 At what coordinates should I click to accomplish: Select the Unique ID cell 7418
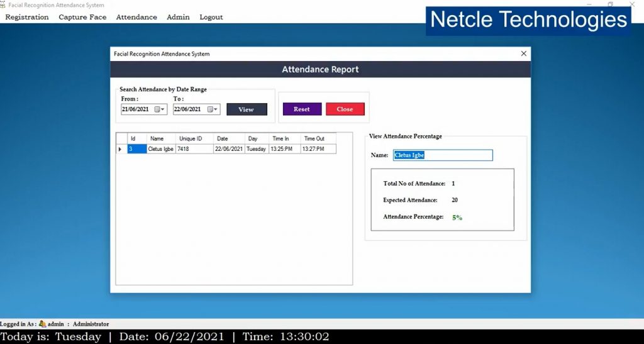(195, 149)
